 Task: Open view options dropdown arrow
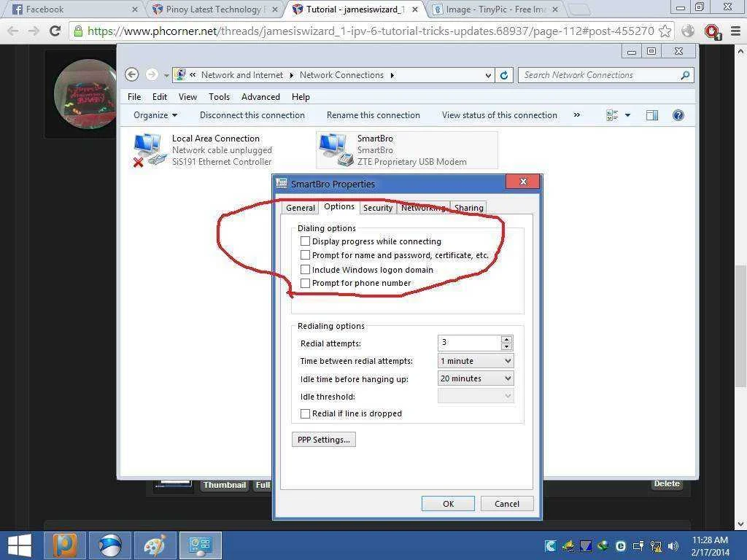pos(627,115)
